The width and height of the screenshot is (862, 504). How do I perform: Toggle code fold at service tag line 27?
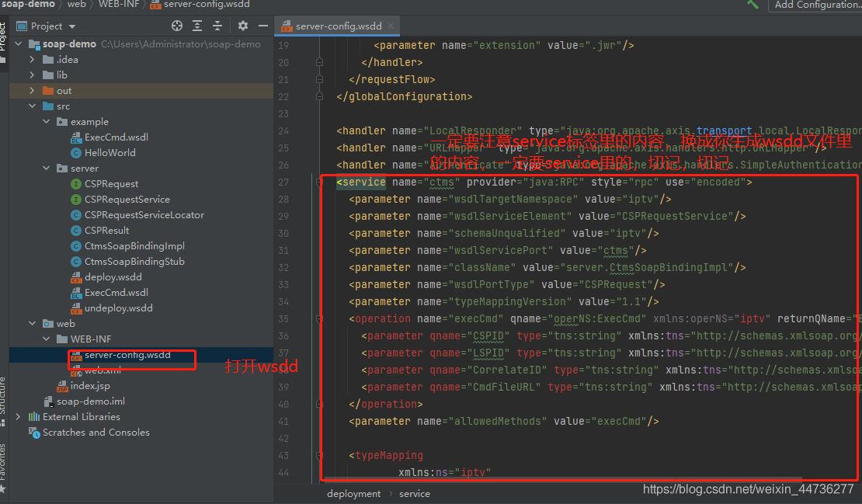pyautogui.click(x=319, y=182)
